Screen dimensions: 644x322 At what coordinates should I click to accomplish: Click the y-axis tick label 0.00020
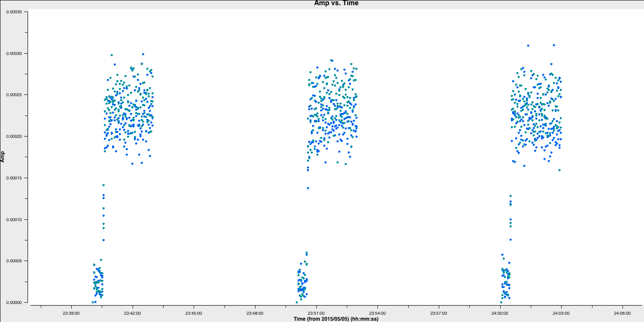[x=14, y=137]
